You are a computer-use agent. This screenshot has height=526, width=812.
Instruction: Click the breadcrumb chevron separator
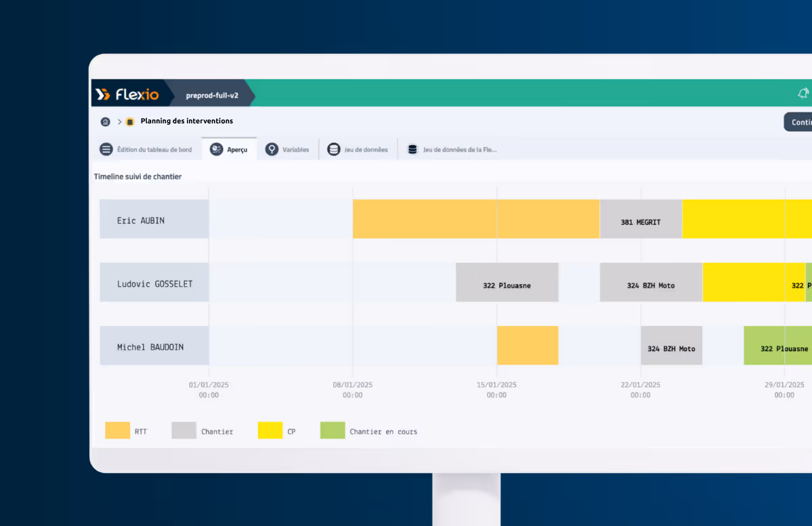pos(120,122)
